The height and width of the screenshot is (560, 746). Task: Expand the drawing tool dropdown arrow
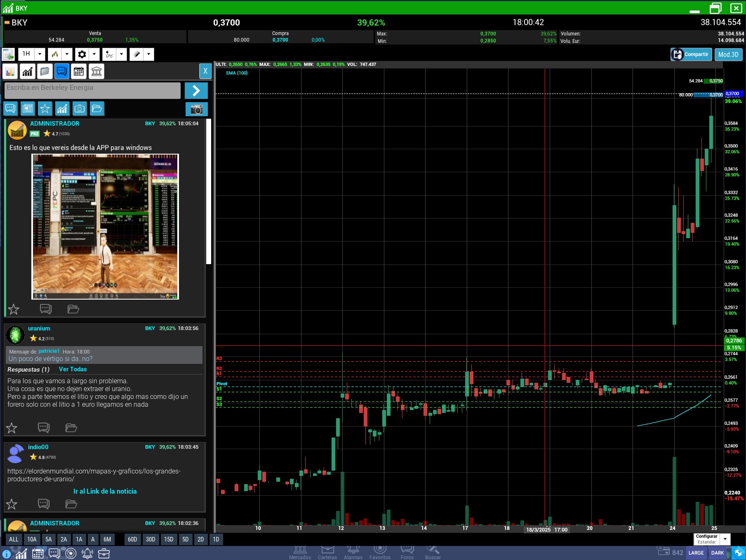pyautogui.click(x=149, y=54)
